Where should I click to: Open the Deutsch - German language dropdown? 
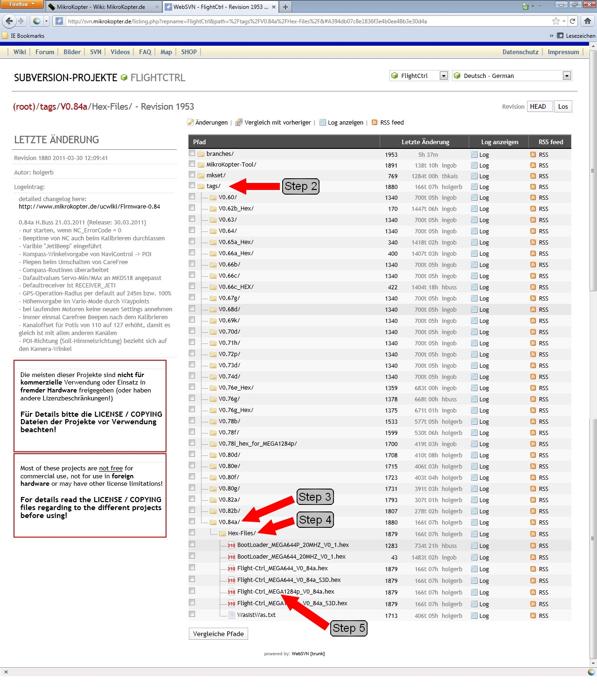point(566,76)
